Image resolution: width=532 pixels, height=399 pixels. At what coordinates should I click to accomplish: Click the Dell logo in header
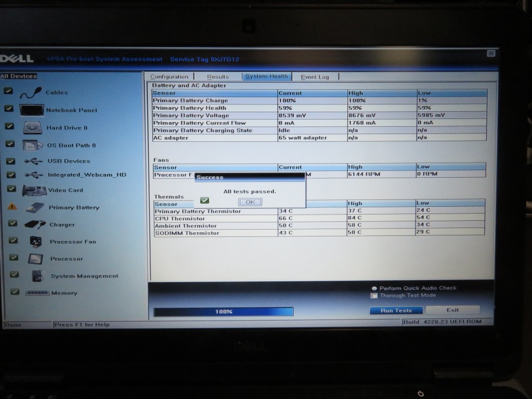pos(17,59)
